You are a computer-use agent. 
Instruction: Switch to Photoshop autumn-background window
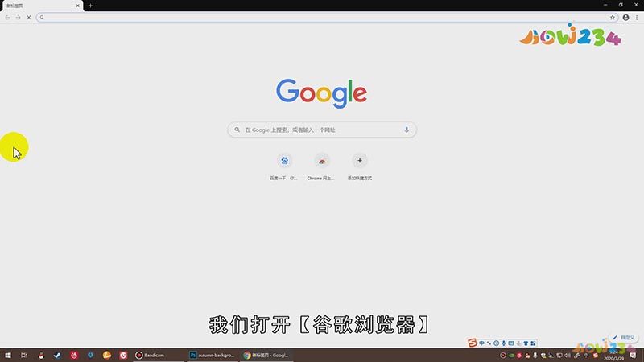tap(213, 355)
